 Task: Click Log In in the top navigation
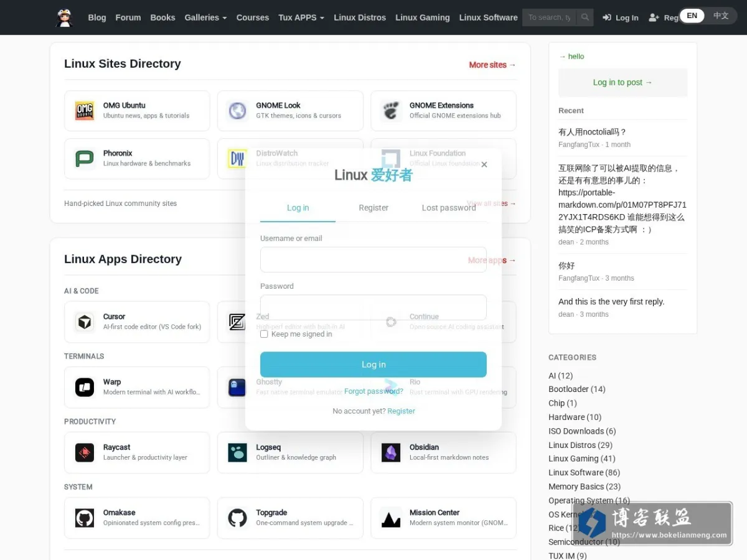[621, 17]
